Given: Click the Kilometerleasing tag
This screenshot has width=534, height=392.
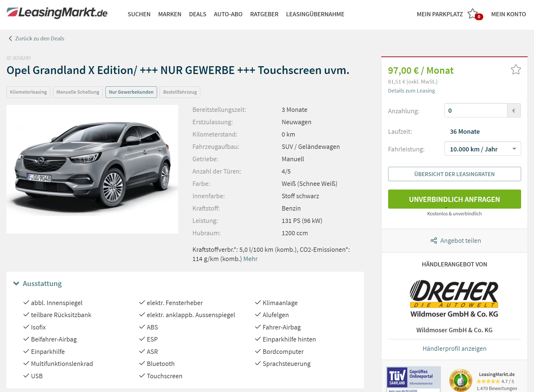Looking at the screenshot, I should point(28,92).
